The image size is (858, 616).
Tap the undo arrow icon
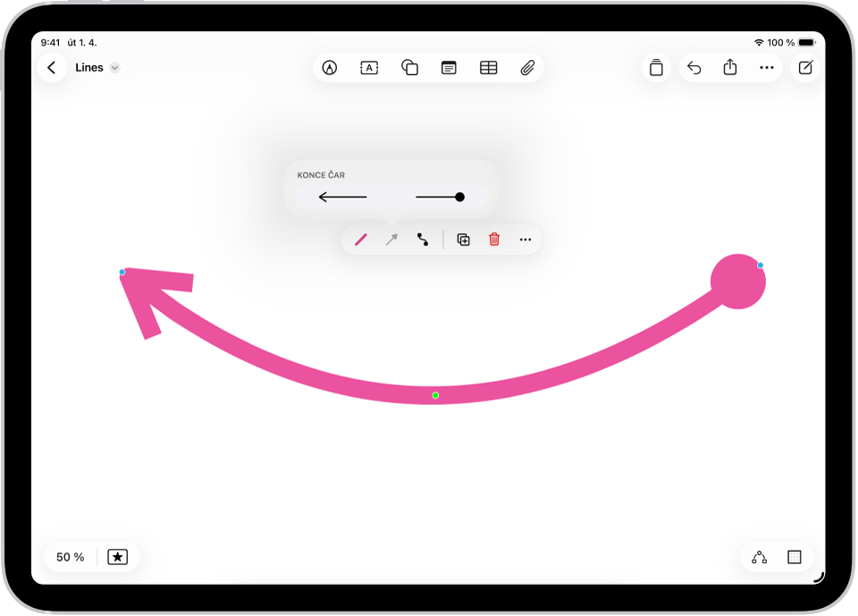(694, 68)
